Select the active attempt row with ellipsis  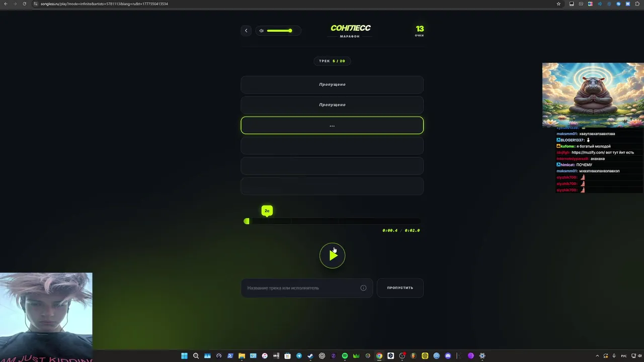(332, 125)
